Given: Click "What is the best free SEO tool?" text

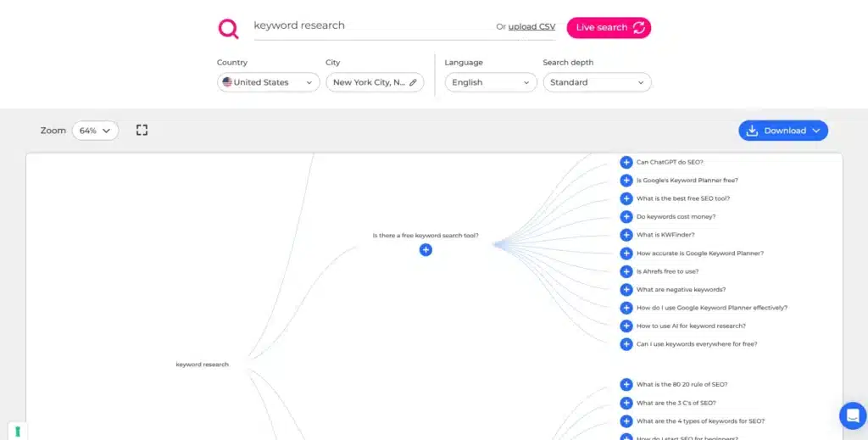Looking at the screenshot, I should pyautogui.click(x=683, y=198).
